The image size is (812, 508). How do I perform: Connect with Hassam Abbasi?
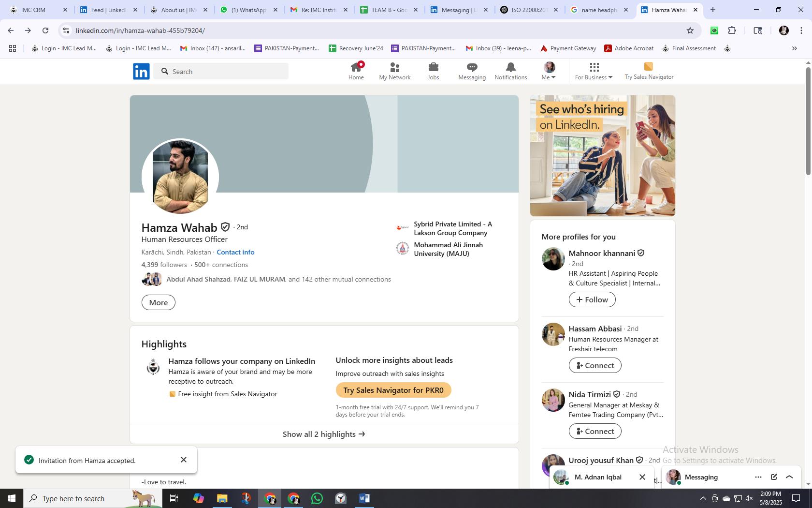click(x=595, y=365)
